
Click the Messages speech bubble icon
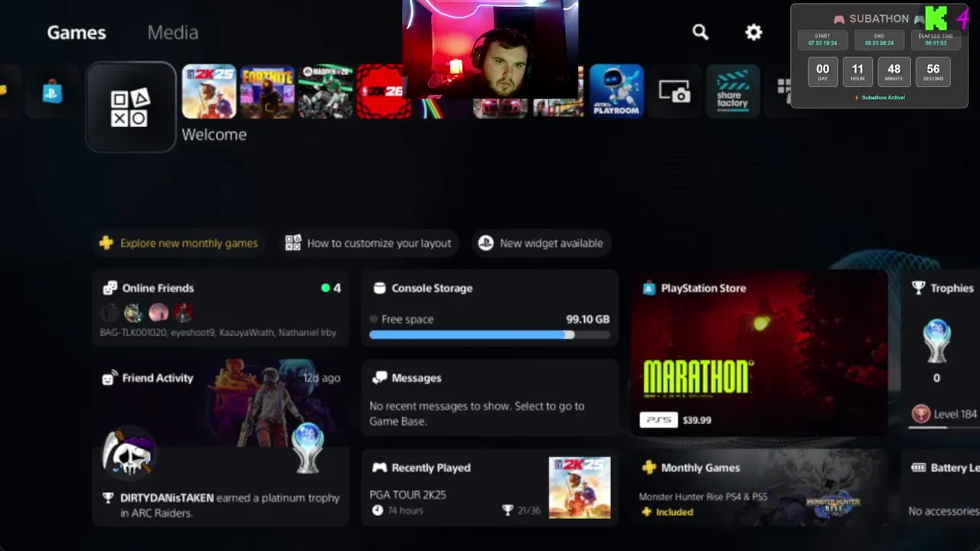379,378
